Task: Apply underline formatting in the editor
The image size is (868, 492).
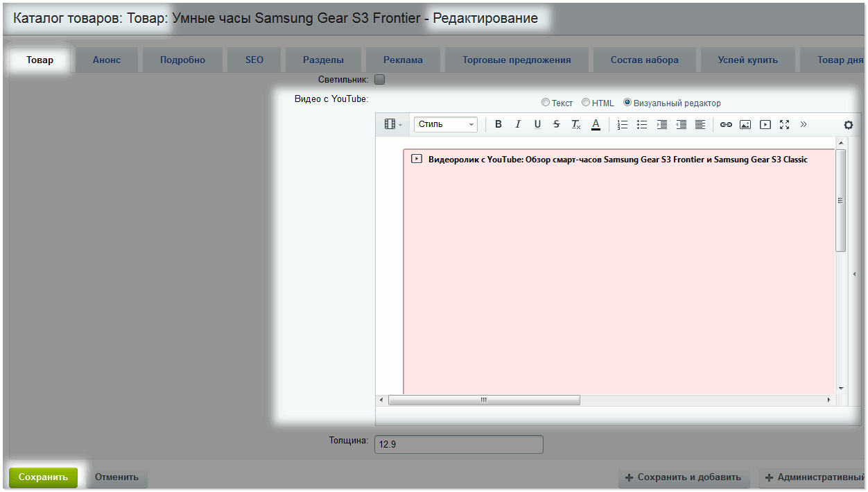Action: click(537, 124)
